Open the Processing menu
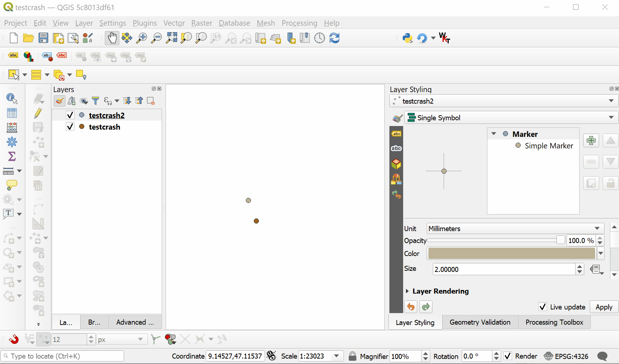 (x=299, y=23)
